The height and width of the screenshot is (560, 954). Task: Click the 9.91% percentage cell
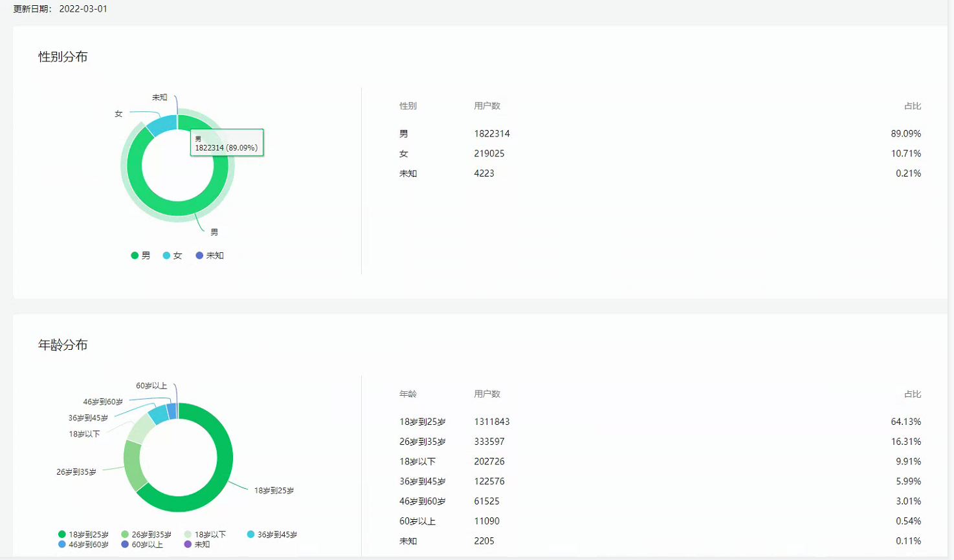[908, 462]
